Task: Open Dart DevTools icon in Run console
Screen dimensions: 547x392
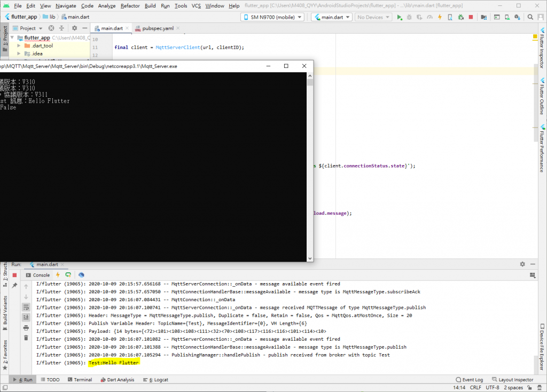Action: pyautogui.click(x=81, y=275)
